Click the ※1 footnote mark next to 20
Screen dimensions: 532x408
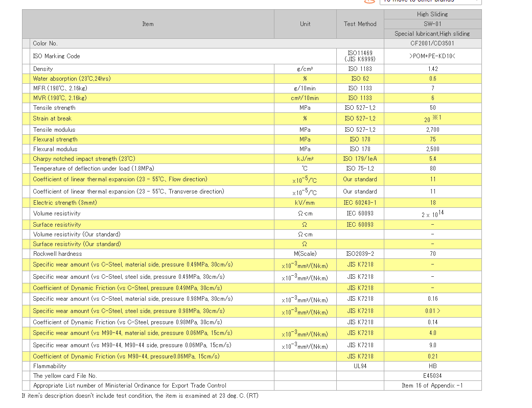(436, 117)
